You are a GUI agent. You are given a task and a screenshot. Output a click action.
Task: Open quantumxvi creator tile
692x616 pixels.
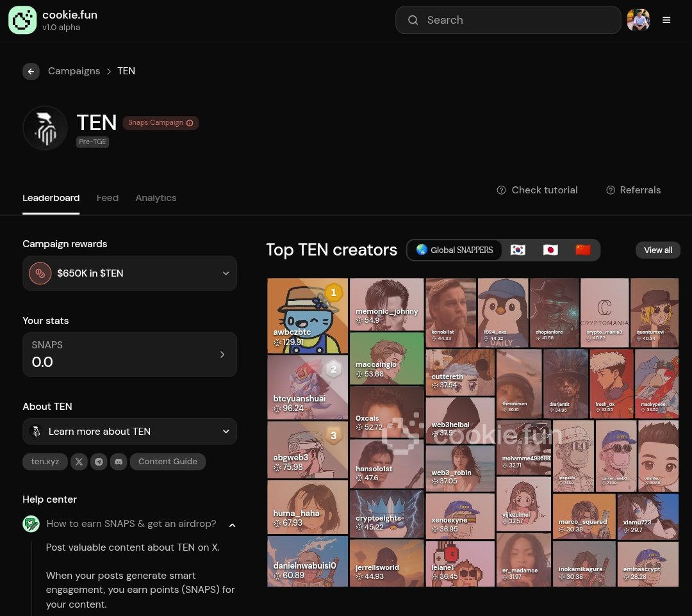point(654,312)
